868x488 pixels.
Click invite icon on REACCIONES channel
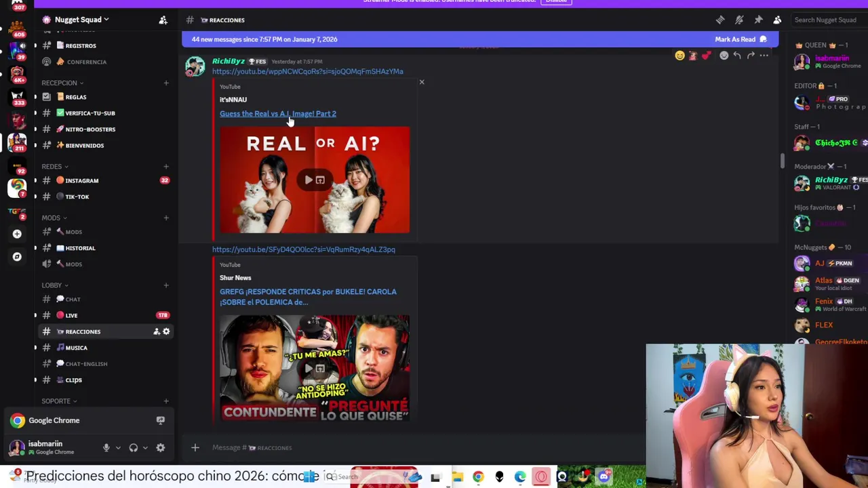point(157,331)
